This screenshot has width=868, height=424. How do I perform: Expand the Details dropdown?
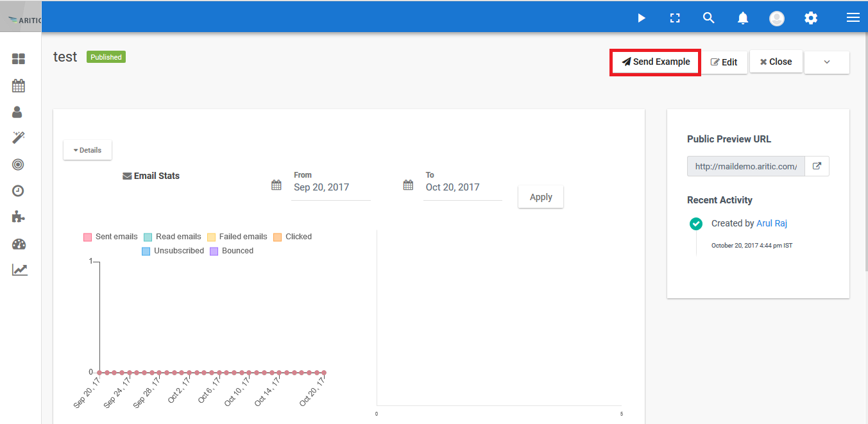click(x=87, y=150)
